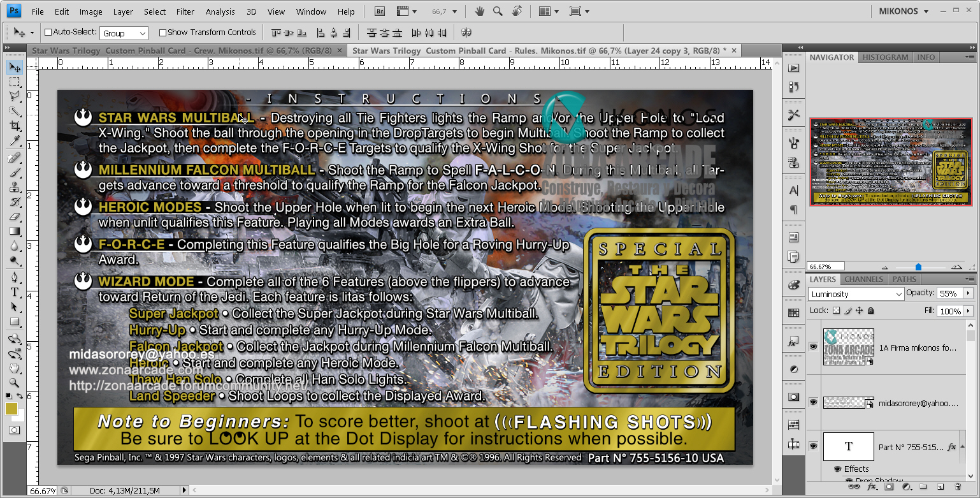Open the Layer menu
The image size is (980, 498).
click(123, 11)
